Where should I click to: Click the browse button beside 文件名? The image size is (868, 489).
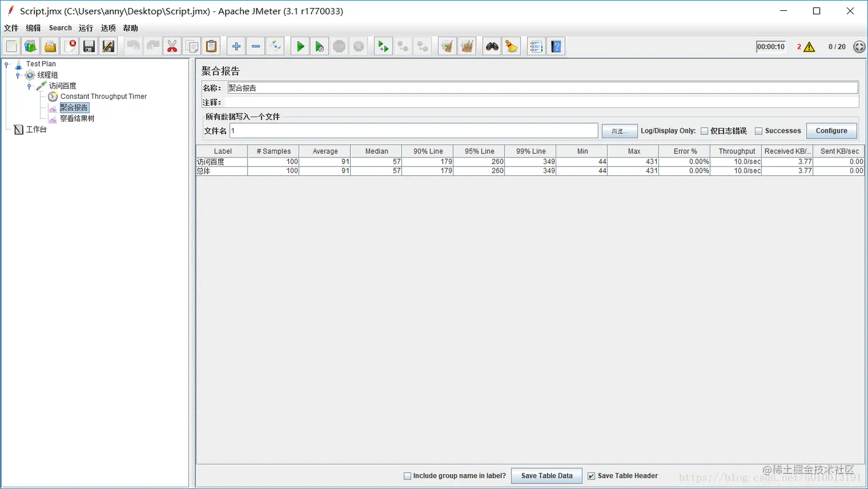point(619,131)
